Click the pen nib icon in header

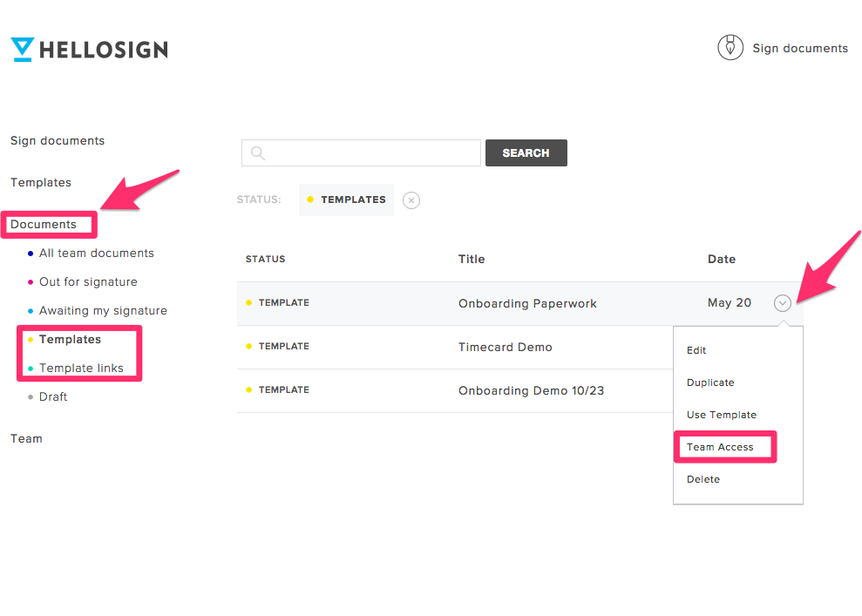730,47
